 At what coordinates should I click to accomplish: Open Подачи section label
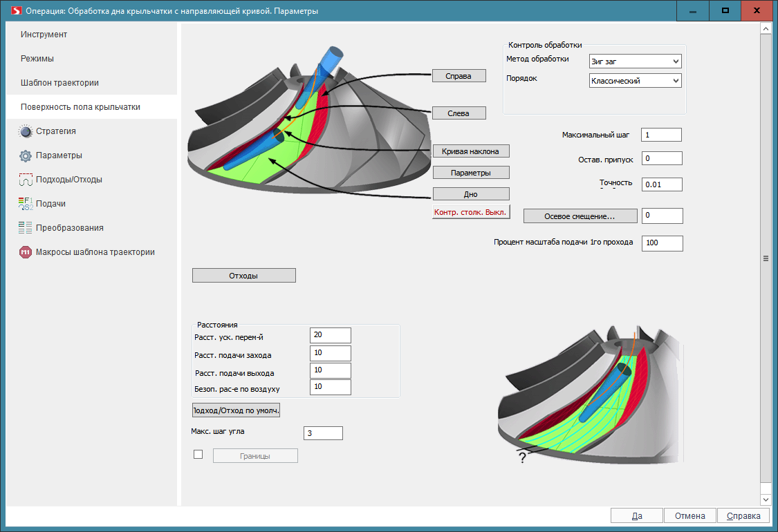tap(50, 204)
